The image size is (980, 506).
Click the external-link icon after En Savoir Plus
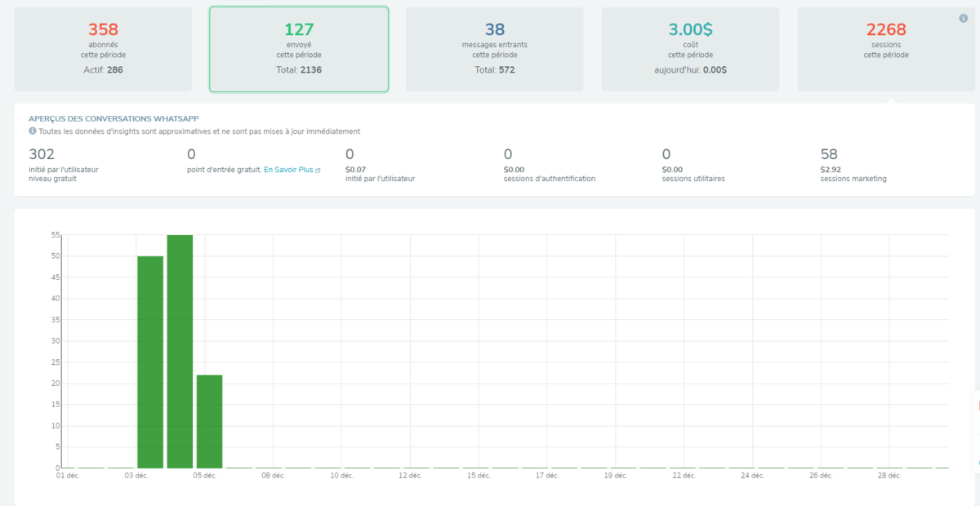click(318, 170)
